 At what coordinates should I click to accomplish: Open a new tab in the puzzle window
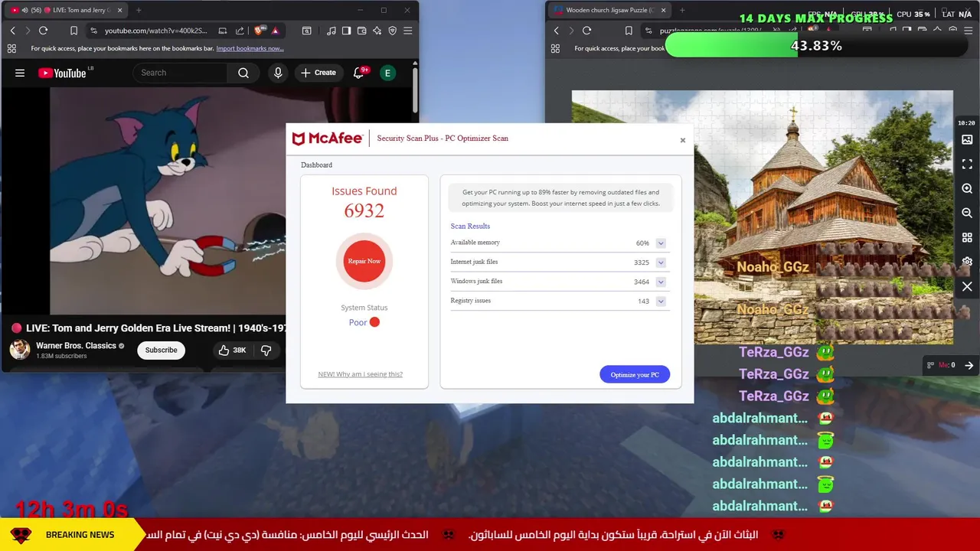[x=681, y=10]
